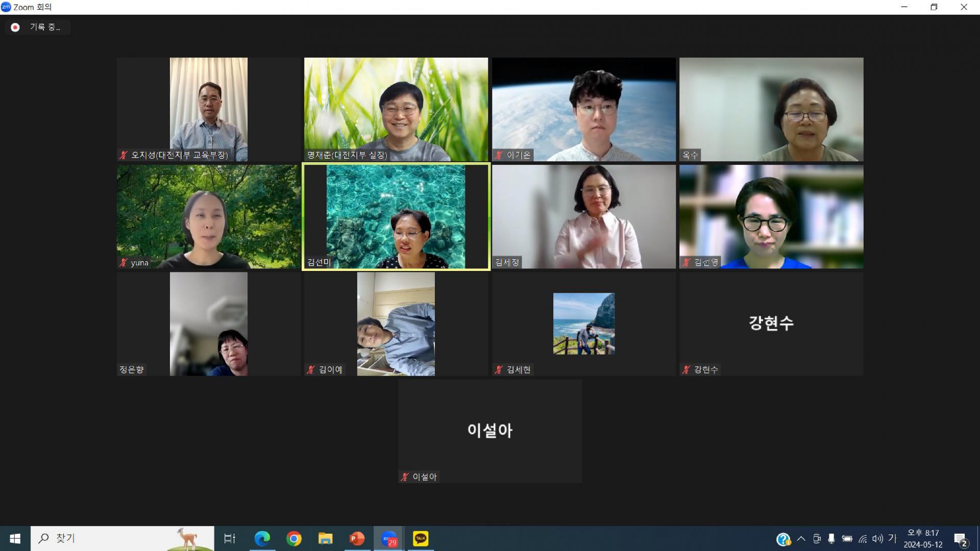Screen dimensions: 980x551
Task: Select 명재훈 video tile with grass background
Action: pyautogui.click(x=396, y=109)
